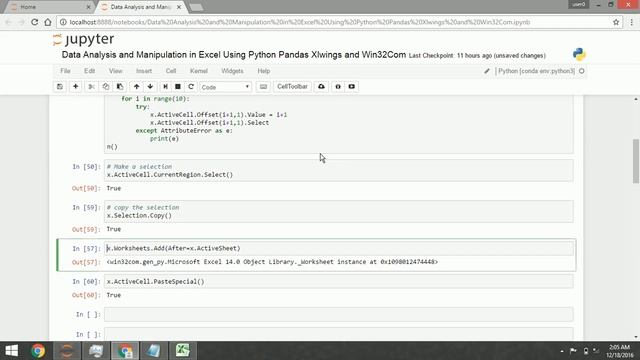Open the File menu

click(x=65, y=71)
